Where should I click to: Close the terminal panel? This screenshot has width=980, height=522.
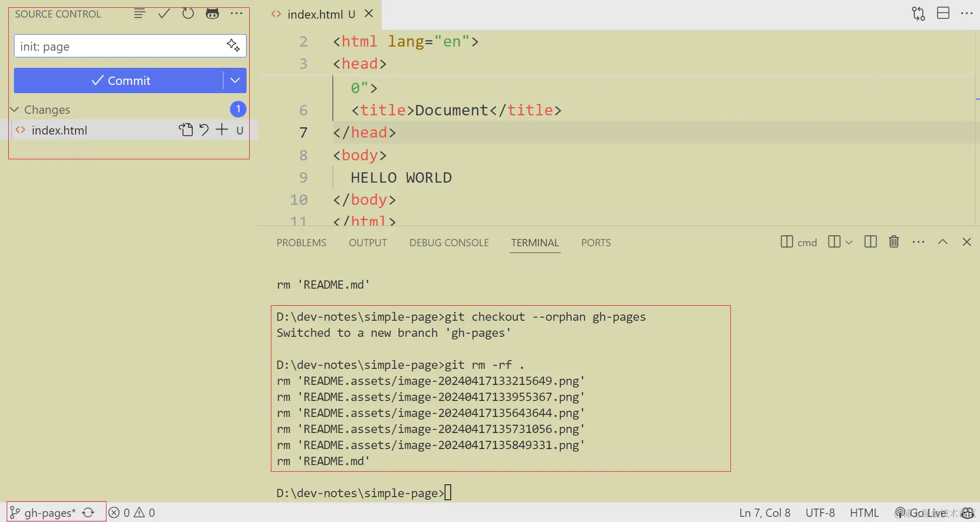pos(967,242)
